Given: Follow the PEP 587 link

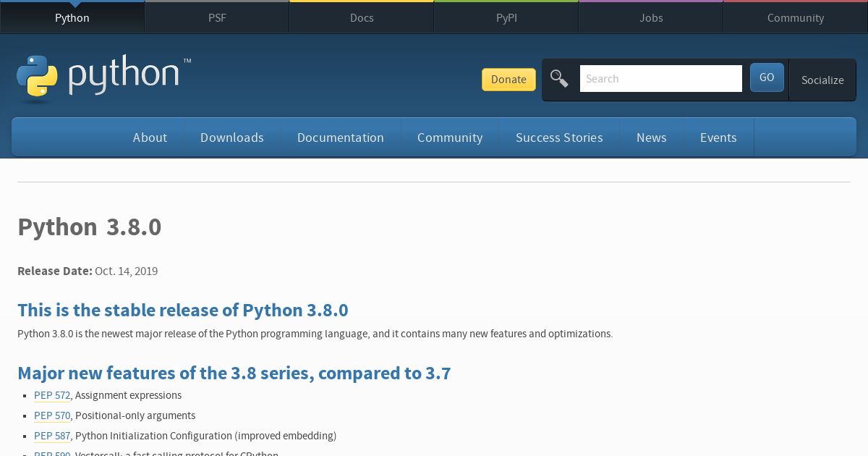Looking at the screenshot, I should 52,436.
